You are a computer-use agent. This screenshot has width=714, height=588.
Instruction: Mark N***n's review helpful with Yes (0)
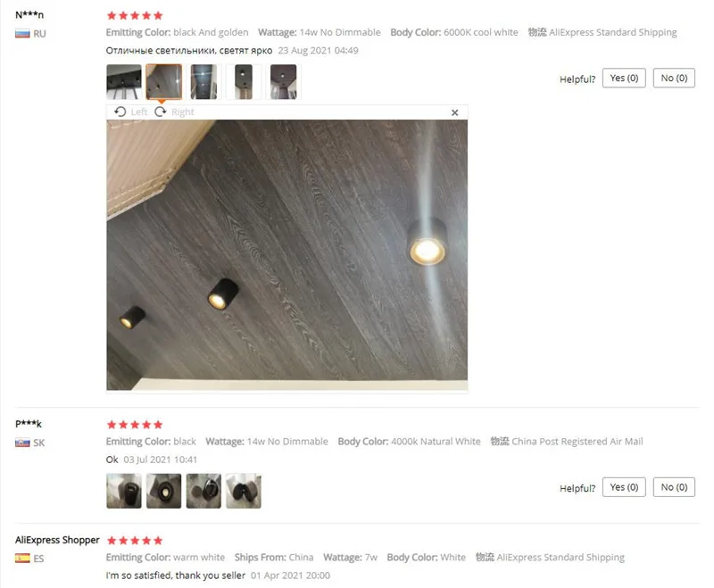[x=624, y=78]
